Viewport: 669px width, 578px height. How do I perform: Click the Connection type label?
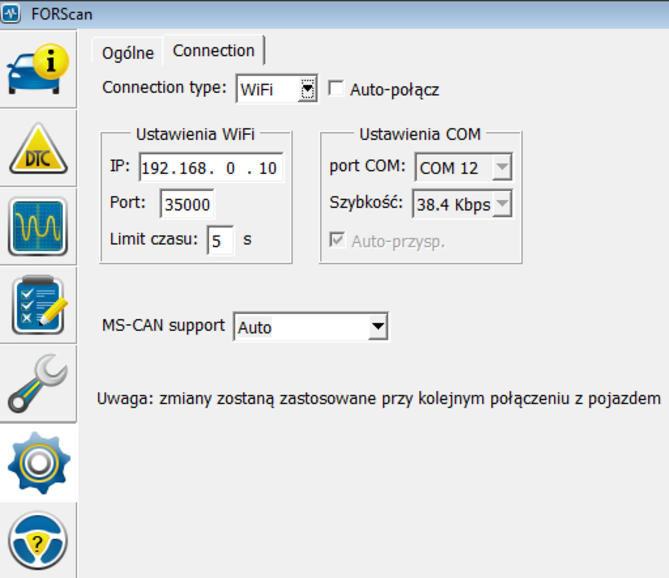(164, 87)
